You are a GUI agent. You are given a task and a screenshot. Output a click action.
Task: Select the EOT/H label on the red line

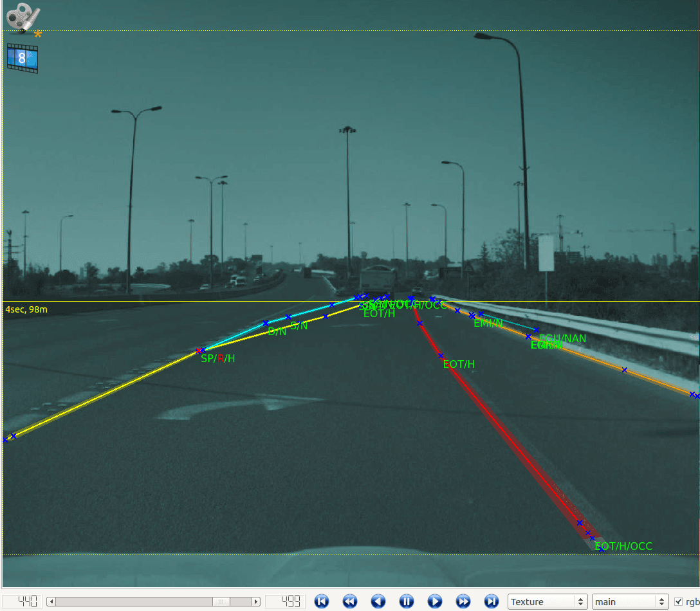click(459, 364)
